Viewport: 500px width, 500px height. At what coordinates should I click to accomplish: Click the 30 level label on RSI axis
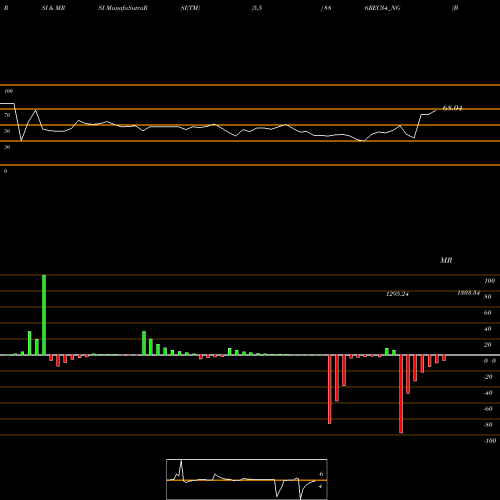[x=7, y=147]
